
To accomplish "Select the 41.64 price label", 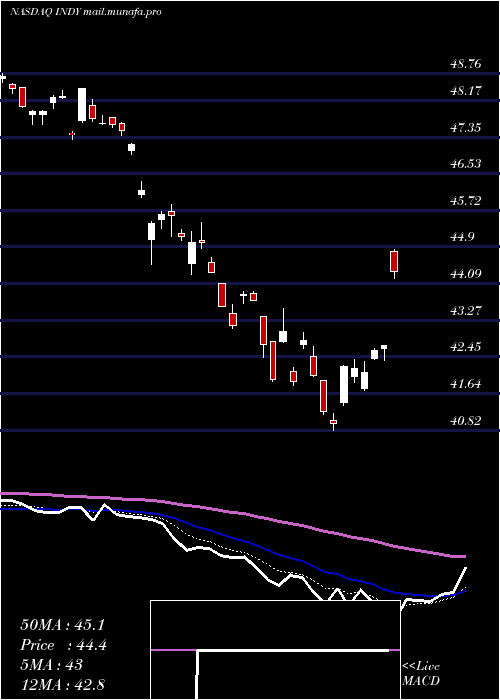I will (466, 383).
